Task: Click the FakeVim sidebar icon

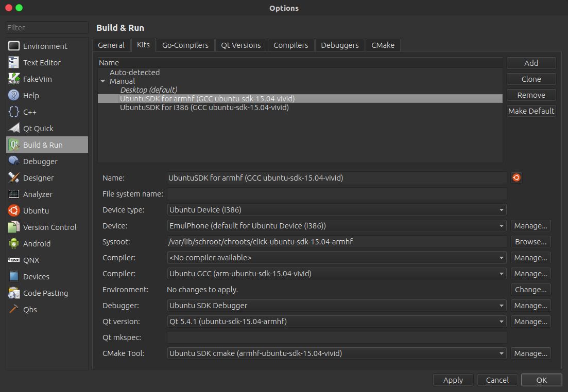Action: point(14,79)
